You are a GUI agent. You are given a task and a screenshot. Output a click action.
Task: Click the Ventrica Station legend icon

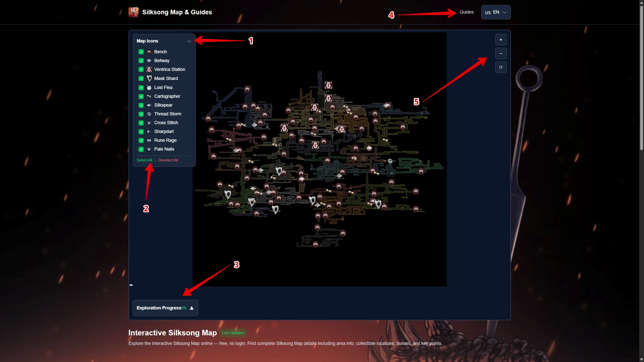tap(149, 69)
